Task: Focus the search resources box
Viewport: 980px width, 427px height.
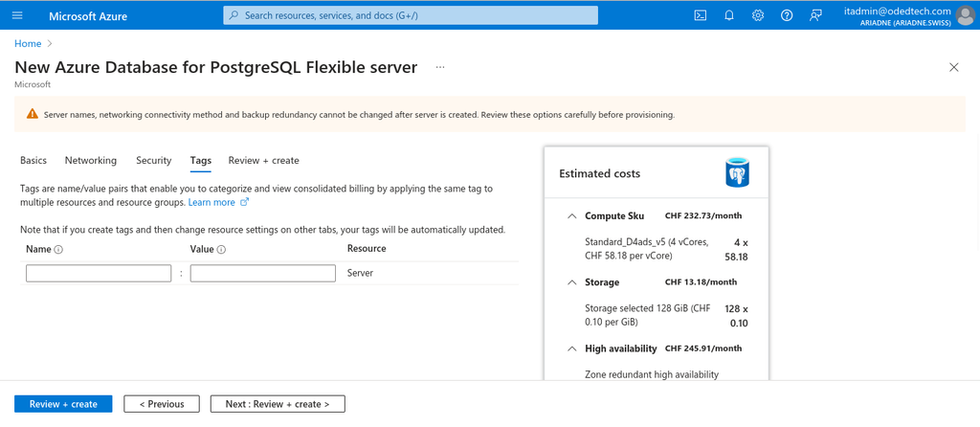Action: click(x=411, y=15)
